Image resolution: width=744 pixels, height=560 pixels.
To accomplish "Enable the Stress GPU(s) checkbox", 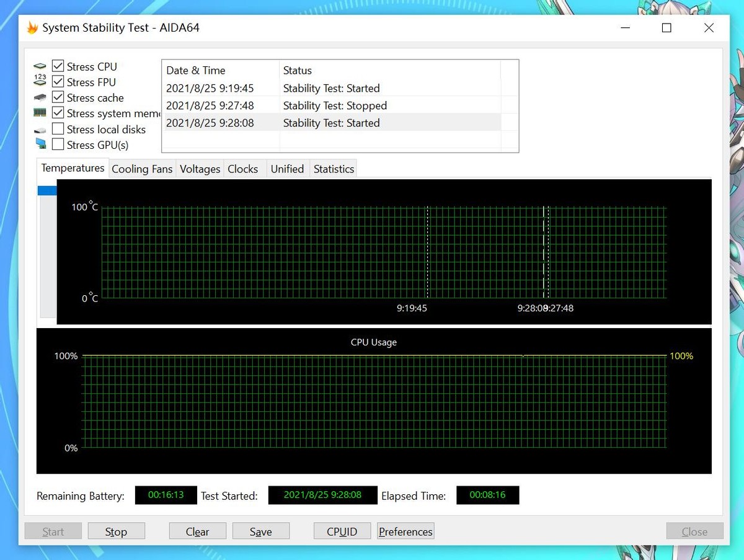I will (x=58, y=144).
